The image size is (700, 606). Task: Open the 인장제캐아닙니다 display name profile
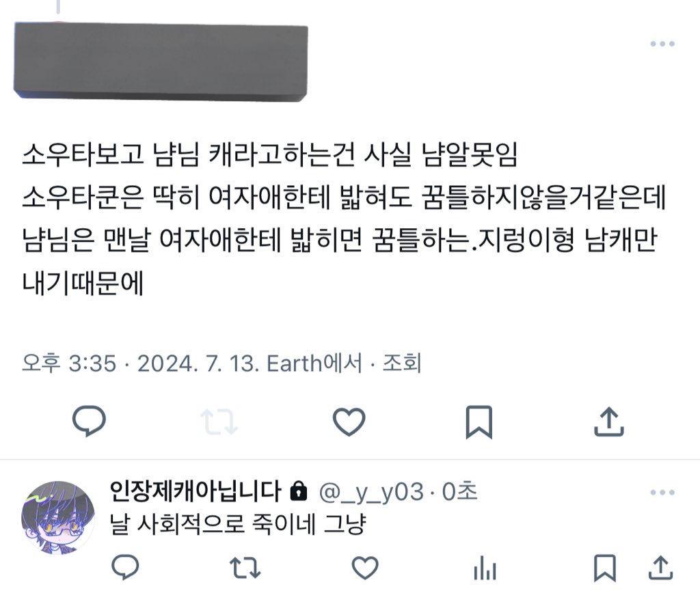(x=195, y=491)
